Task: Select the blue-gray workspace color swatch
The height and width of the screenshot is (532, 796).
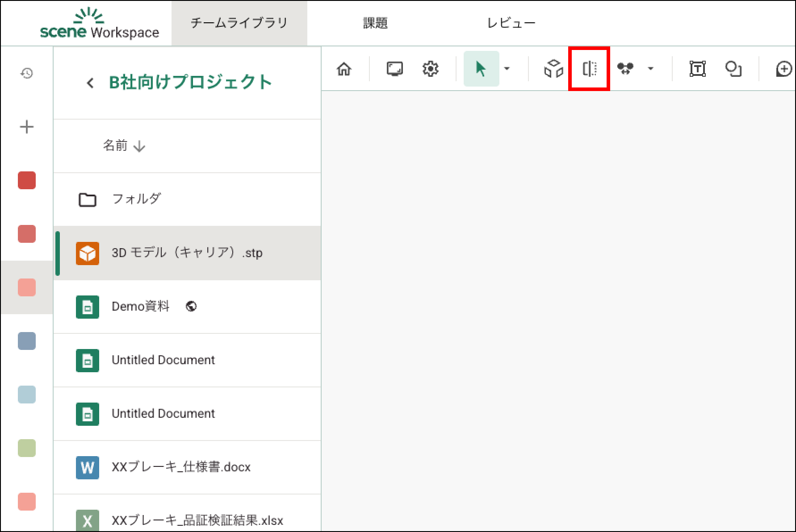Action: click(x=27, y=341)
